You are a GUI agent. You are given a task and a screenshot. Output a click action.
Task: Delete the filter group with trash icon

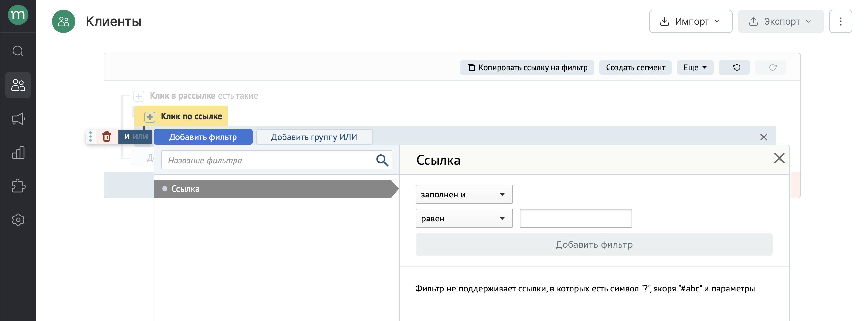pyautogui.click(x=107, y=137)
